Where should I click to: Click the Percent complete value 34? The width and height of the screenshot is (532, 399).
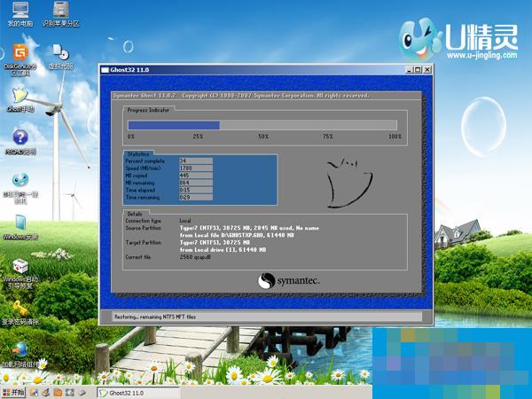pyautogui.click(x=196, y=160)
